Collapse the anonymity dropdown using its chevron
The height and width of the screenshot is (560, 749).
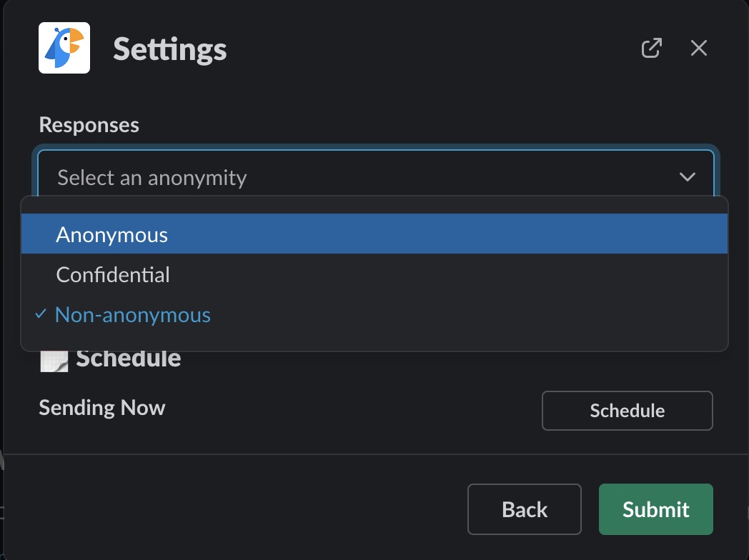point(688,177)
